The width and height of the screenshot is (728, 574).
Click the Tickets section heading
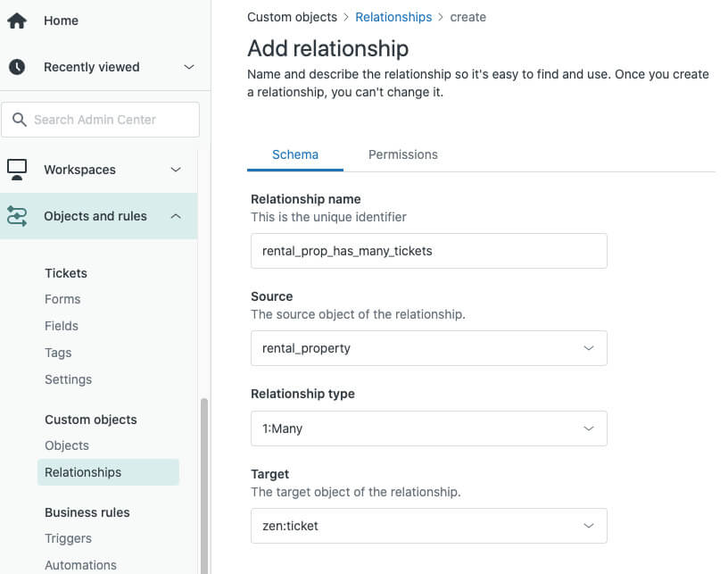[66, 273]
